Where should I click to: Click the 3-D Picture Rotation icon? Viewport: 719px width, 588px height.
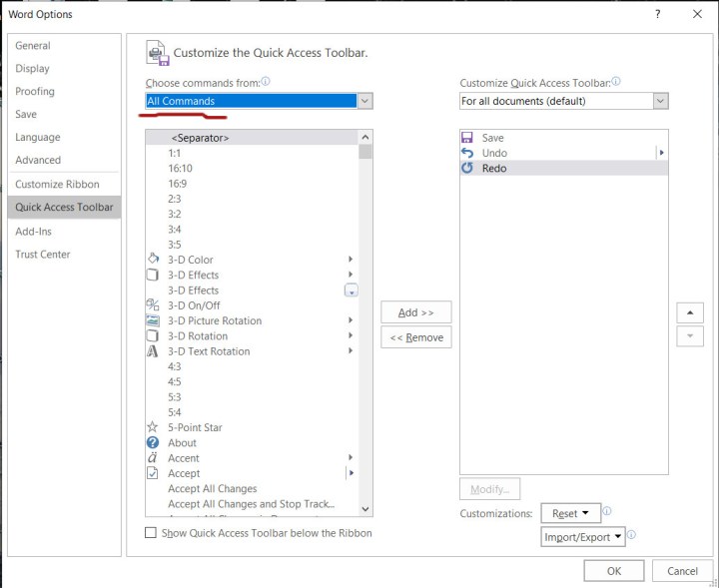[153, 320]
